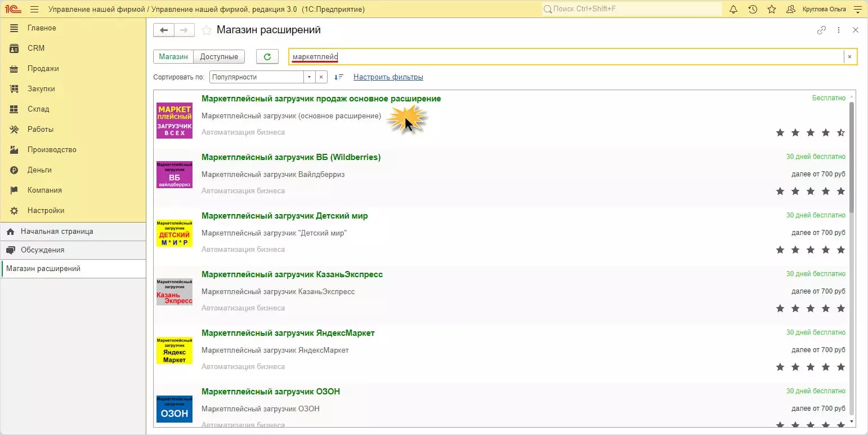Click the list scroll-down arrow
This screenshot has width=868, height=435.
click(x=852, y=421)
